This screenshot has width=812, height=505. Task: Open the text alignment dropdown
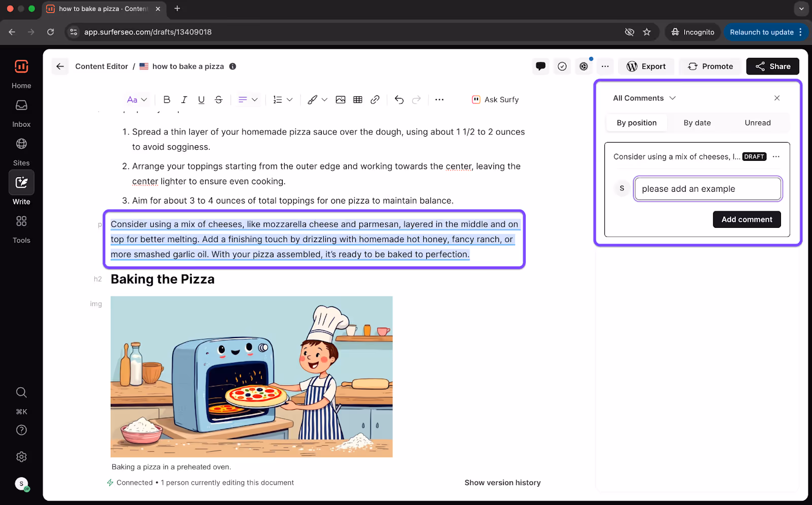click(248, 99)
